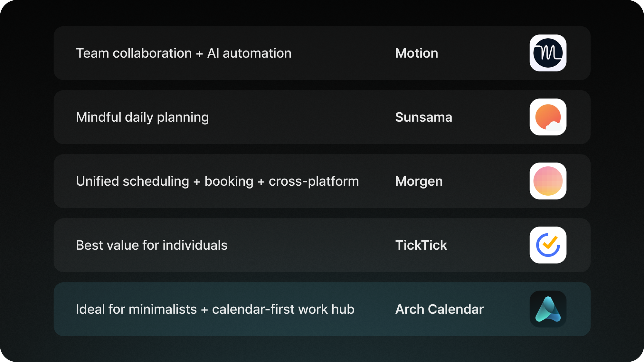Select the Morgen name label
This screenshot has height=362, width=644.
coord(419,181)
